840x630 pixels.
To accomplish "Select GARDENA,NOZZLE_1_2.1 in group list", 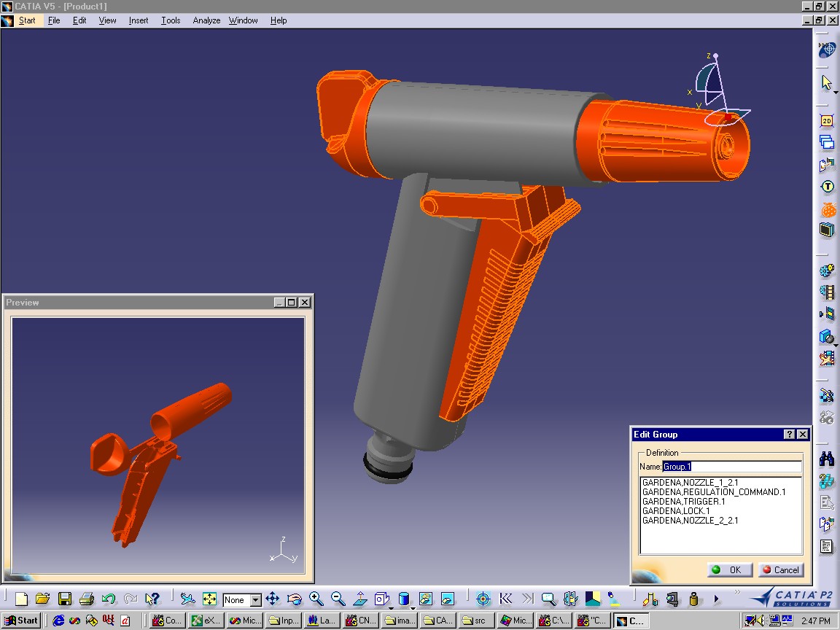I will coord(690,482).
